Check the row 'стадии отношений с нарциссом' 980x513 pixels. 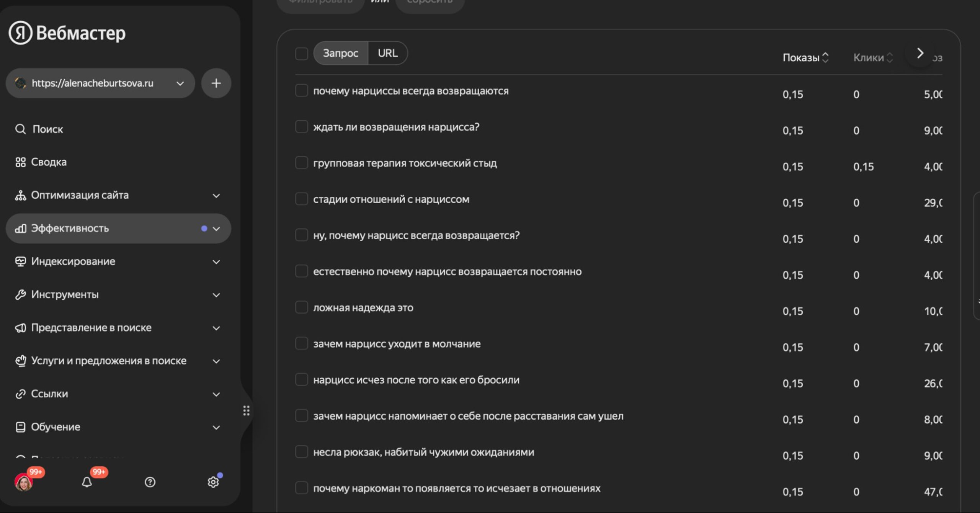pos(302,199)
